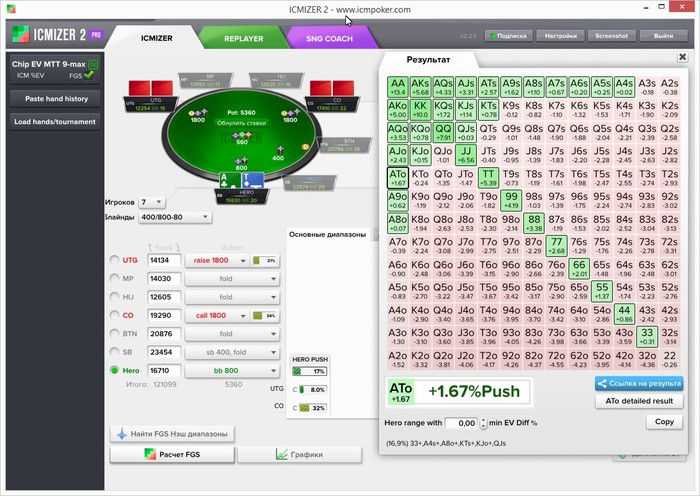
Task: Open Настройки settings
Action: [x=560, y=36]
